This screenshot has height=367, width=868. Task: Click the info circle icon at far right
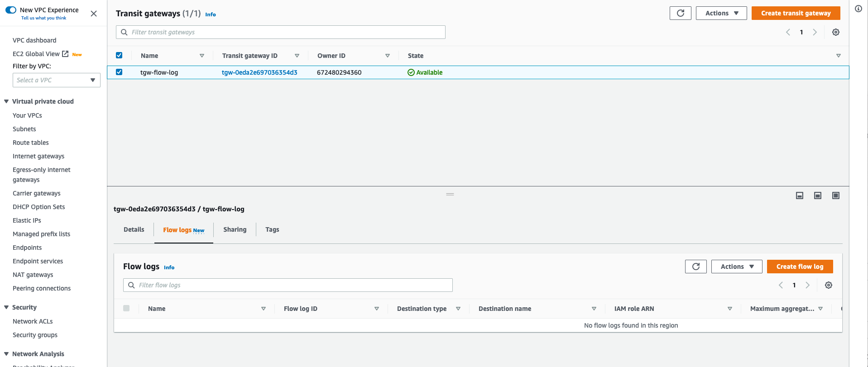point(858,9)
